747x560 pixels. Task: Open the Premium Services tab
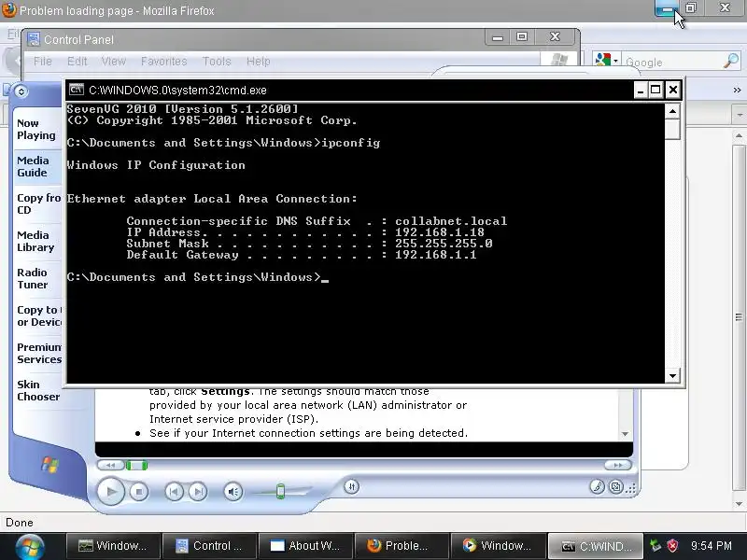39,354
